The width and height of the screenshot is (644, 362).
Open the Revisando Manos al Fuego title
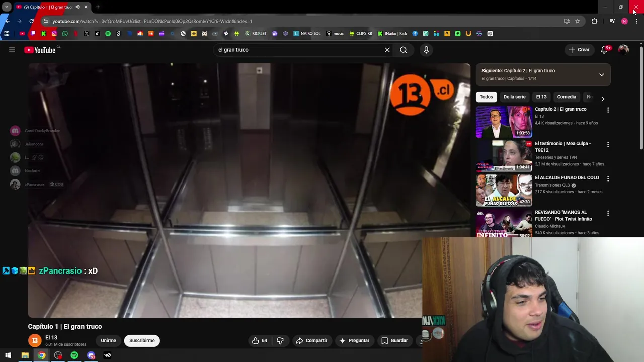[x=563, y=216]
